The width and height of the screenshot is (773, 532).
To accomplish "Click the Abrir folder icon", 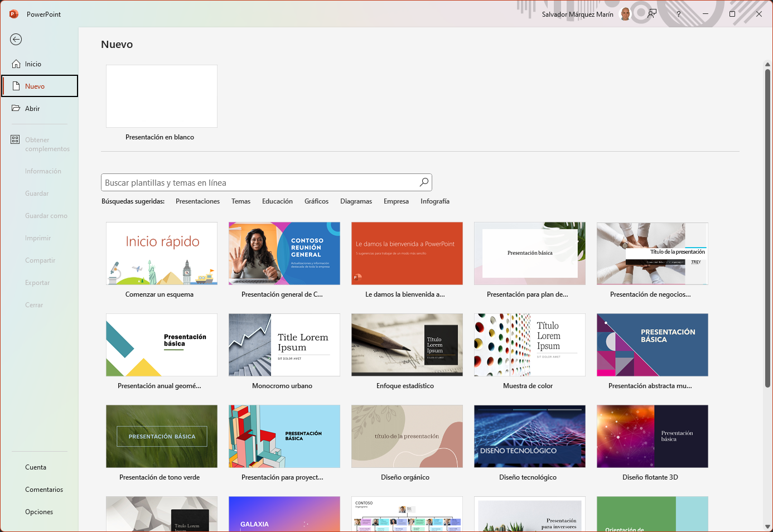I will (x=16, y=108).
